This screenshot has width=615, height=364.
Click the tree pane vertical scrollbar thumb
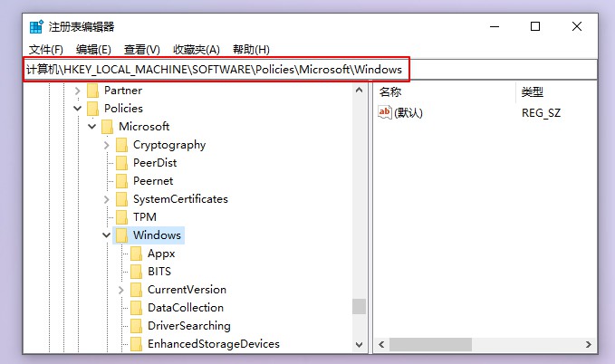click(x=359, y=307)
